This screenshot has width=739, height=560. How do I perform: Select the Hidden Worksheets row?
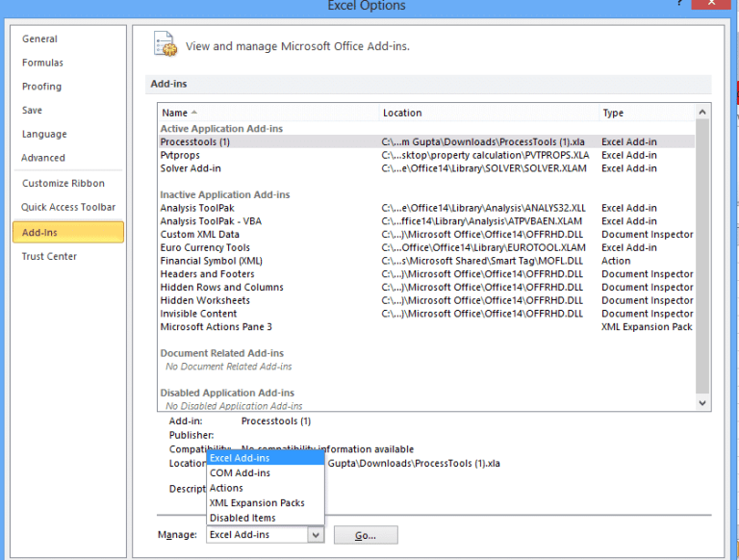coord(426,300)
